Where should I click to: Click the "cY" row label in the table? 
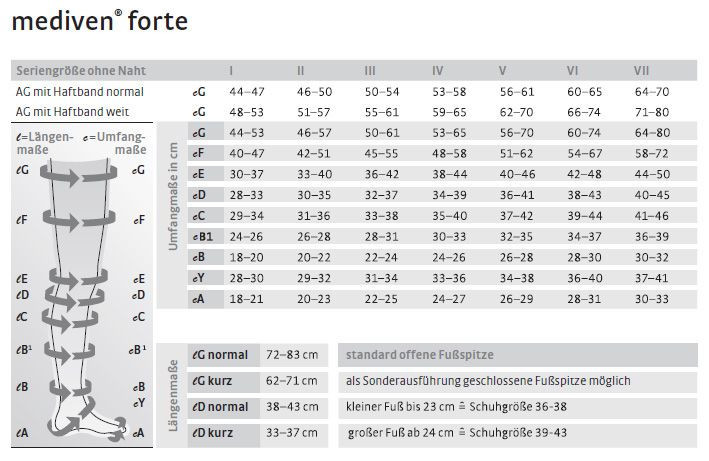pos(199,278)
